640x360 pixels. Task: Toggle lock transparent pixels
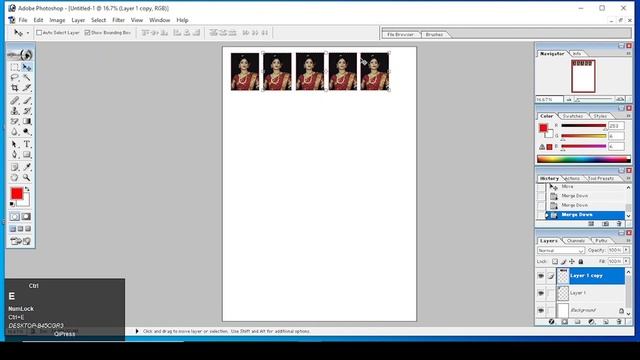[x=555, y=261]
